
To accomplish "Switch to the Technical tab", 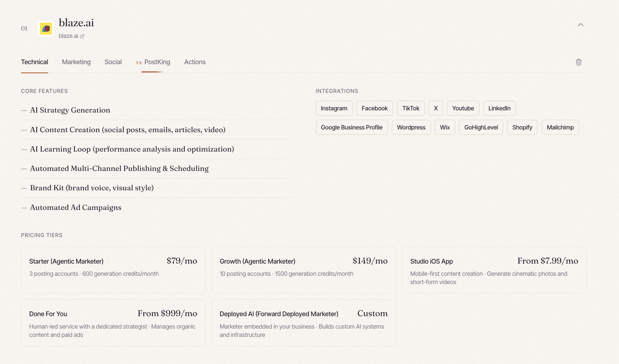I will [x=35, y=62].
